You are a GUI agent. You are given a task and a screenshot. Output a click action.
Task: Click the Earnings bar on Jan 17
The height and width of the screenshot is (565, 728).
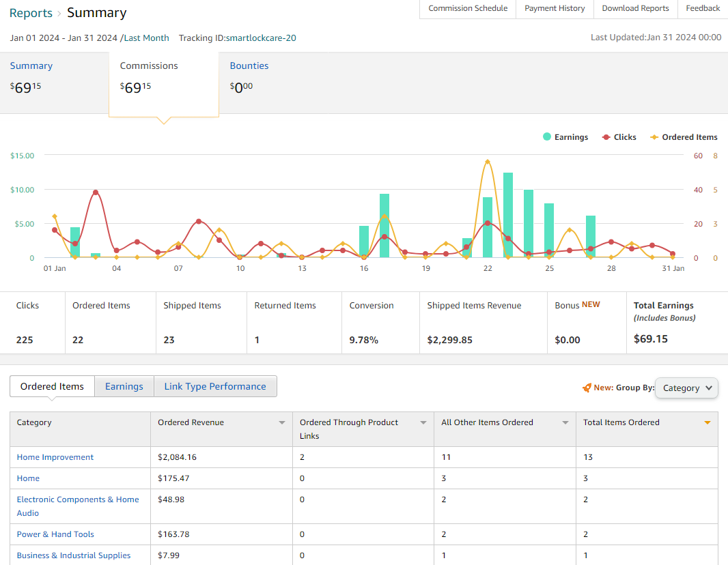pyautogui.click(x=384, y=226)
